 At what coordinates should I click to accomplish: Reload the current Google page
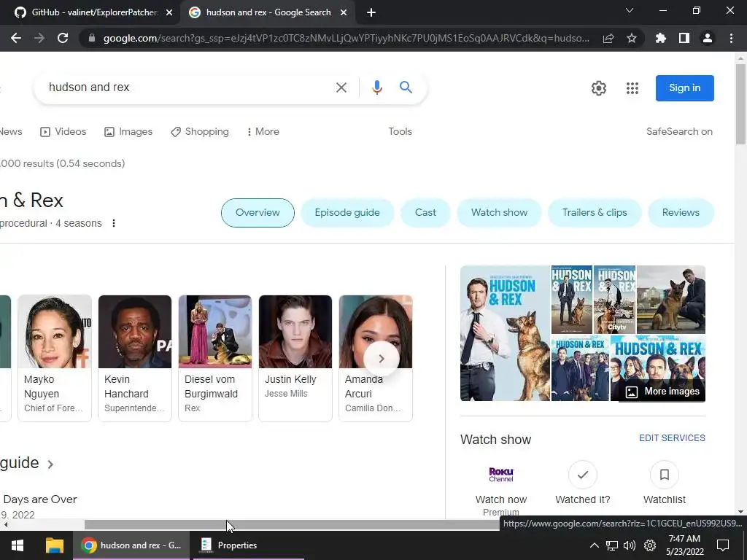(x=63, y=38)
